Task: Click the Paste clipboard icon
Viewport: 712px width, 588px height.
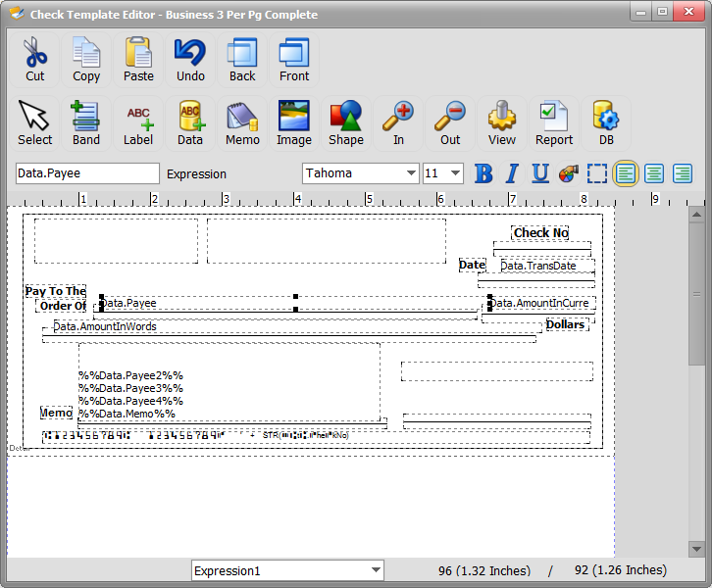Action: point(138,59)
